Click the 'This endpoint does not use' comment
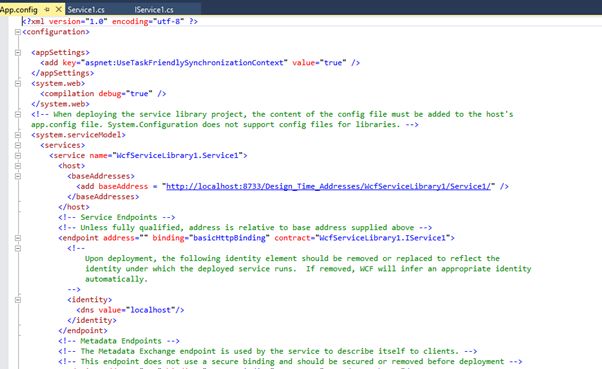Screen dimensions: 602x369 pyautogui.click(x=290, y=362)
